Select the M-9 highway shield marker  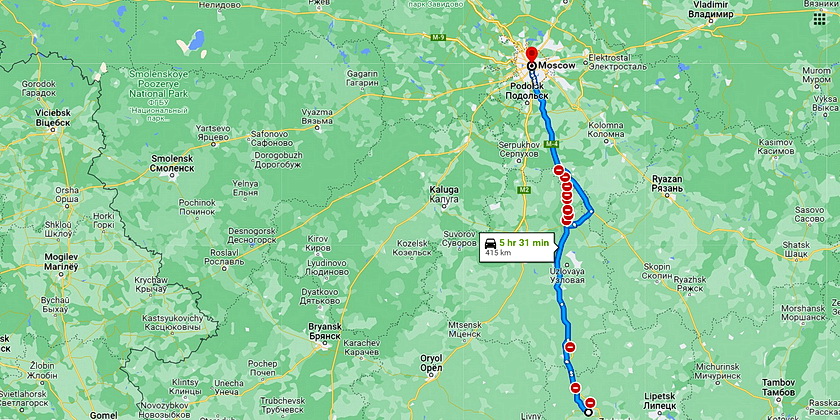438,37
